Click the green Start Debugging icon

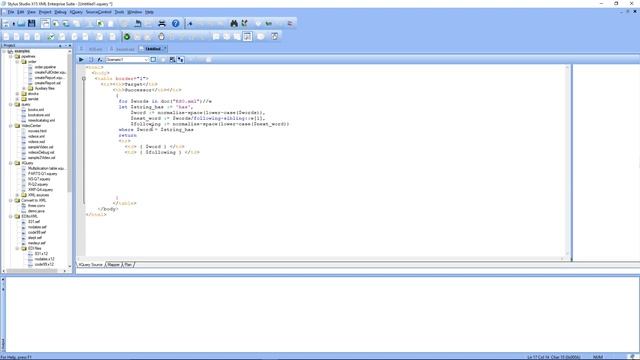[127, 37]
